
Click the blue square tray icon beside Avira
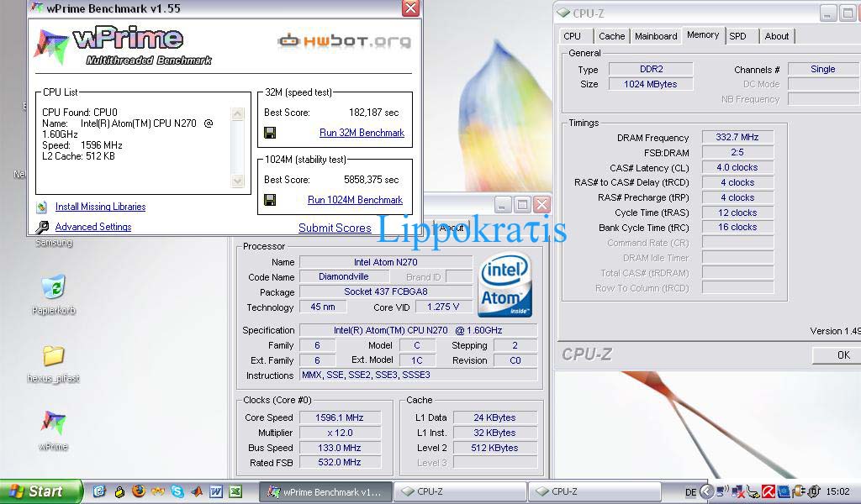click(784, 491)
